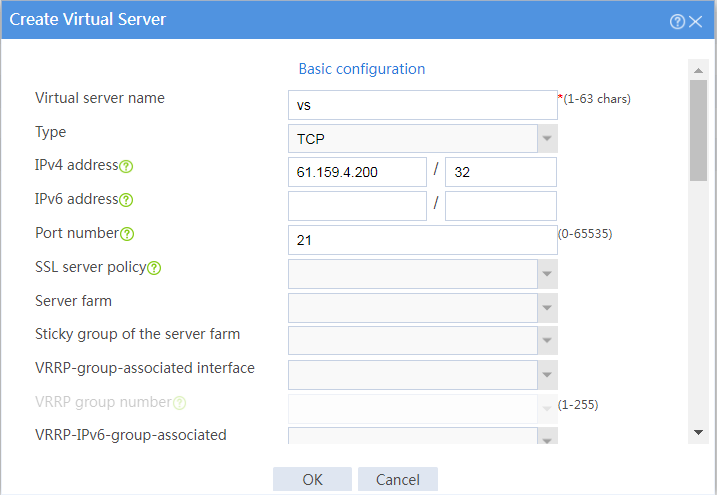Focus the Virtual server name field
Viewport: 717px width, 495px height.
(423, 105)
